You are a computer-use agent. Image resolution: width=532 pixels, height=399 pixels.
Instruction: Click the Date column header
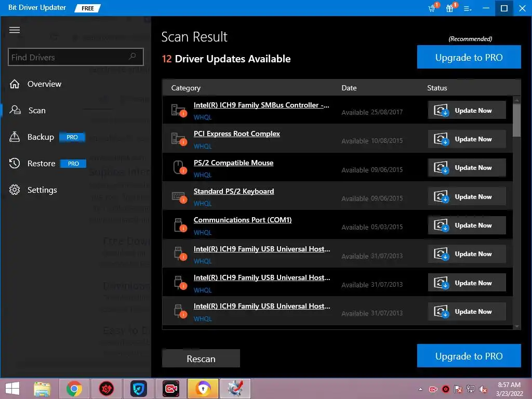(x=349, y=88)
